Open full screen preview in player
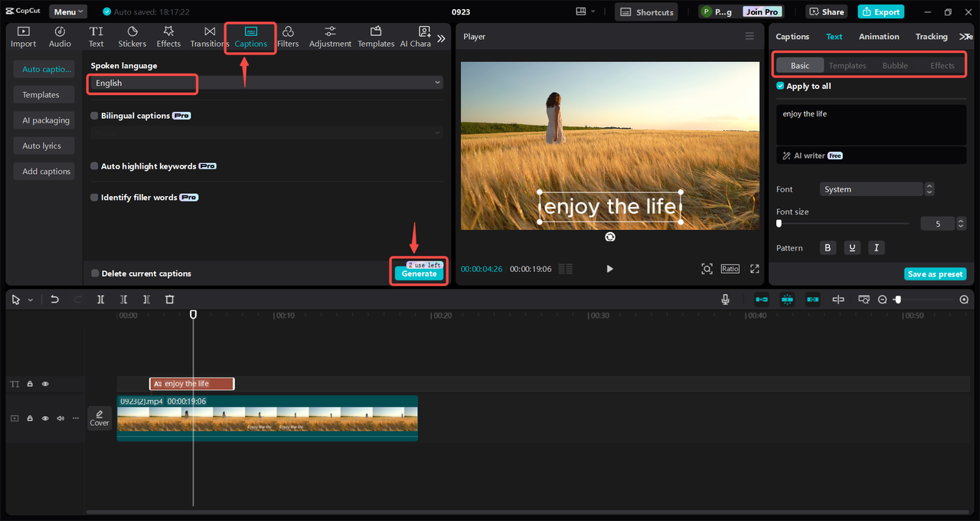The height and width of the screenshot is (521, 980). click(755, 269)
